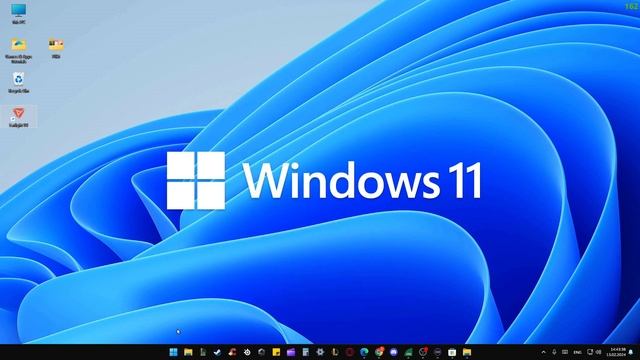Open the This PC desktop icon
Screen dimensions: 640x360
coord(19,13)
